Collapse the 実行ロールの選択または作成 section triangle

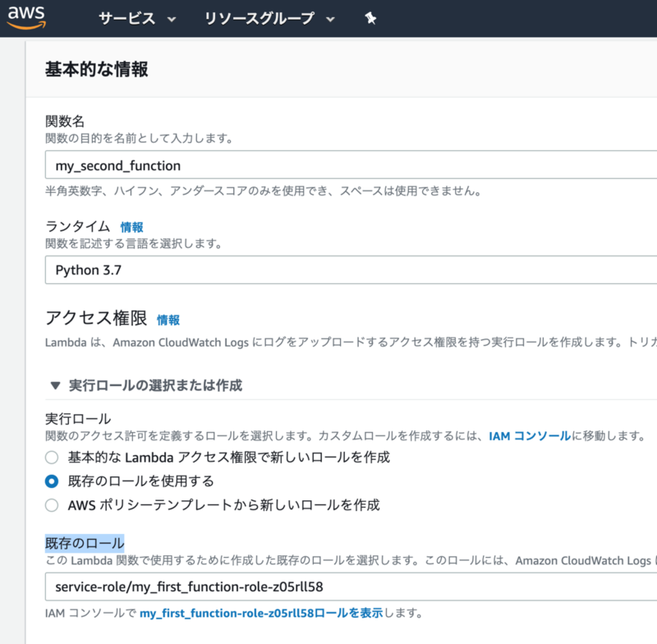tap(55, 385)
